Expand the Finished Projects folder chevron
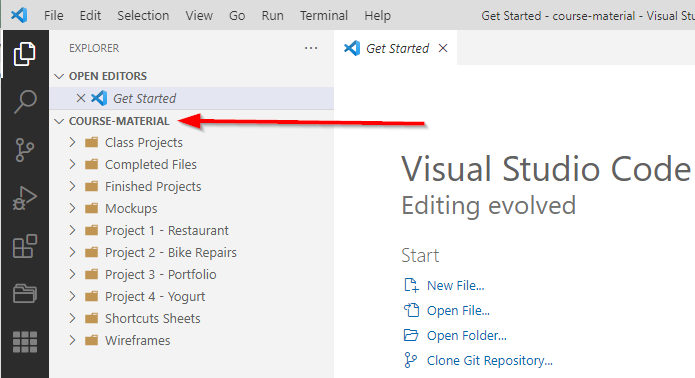This screenshot has width=695, height=378. click(x=72, y=186)
